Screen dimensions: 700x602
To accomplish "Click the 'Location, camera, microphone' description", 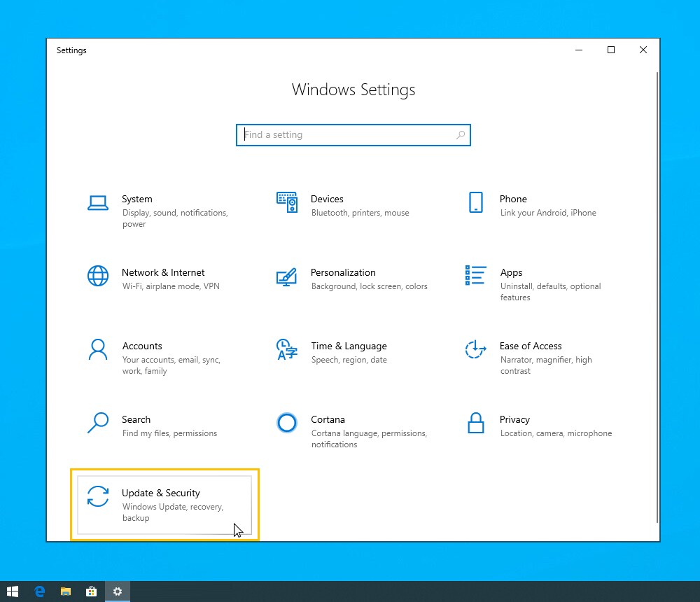I will pos(556,433).
